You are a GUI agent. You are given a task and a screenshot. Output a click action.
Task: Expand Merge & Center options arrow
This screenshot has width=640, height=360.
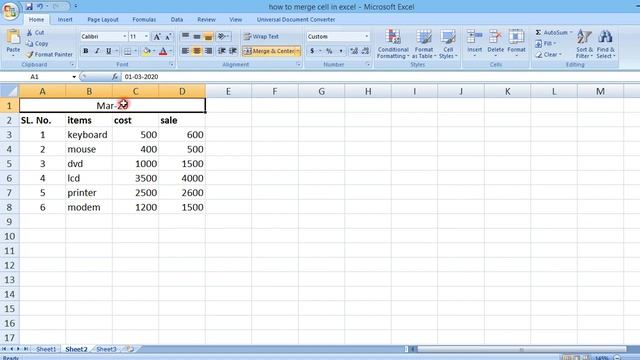point(298,51)
